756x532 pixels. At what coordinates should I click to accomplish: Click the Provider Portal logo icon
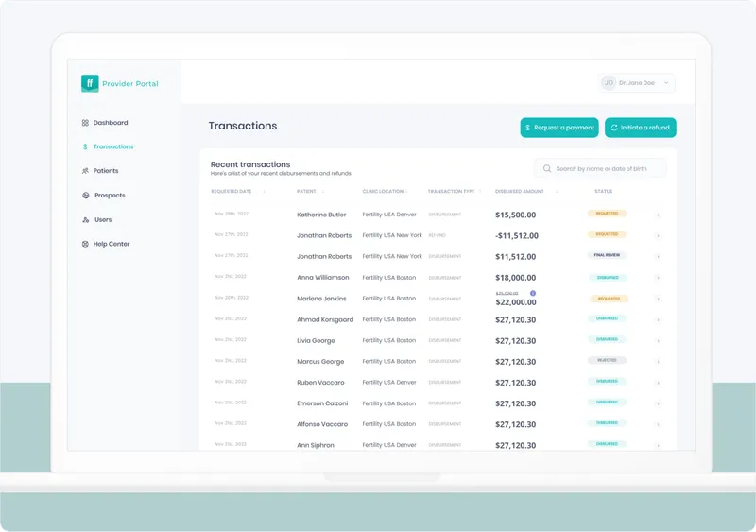click(90, 83)
